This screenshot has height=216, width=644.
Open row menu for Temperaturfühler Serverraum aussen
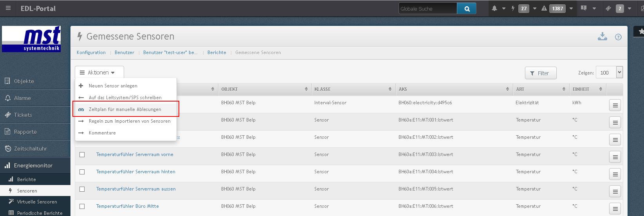pos(615,191)
